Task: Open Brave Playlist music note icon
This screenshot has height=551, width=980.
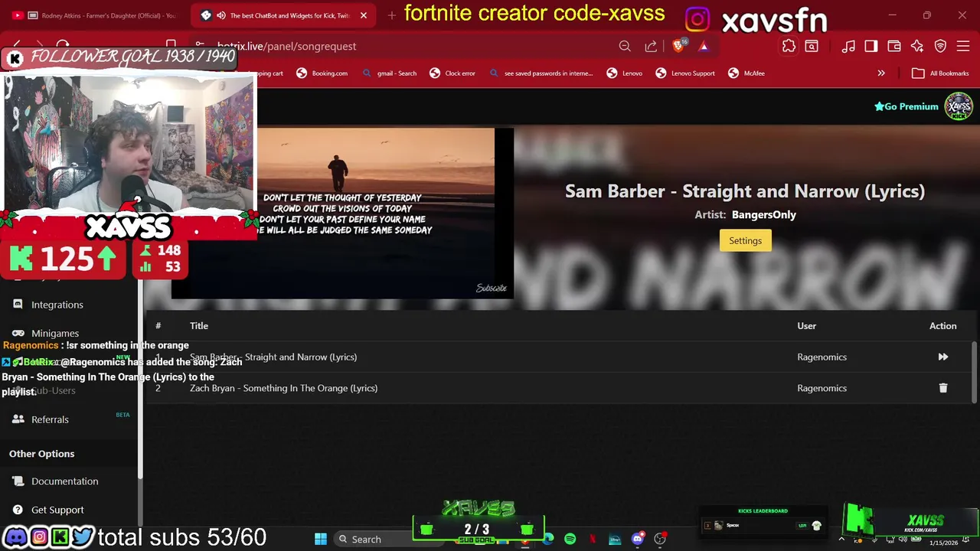Action: (x=848, y=46)
